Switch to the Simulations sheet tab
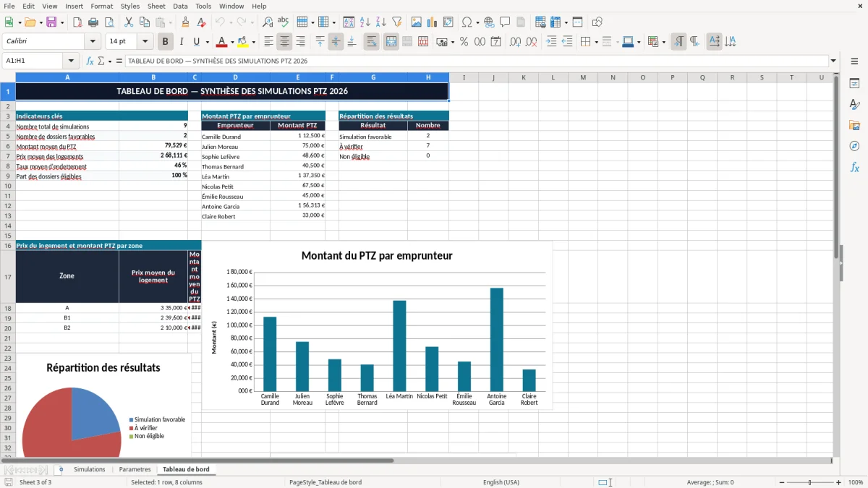Screen dimensions: 868x488 [x=90, y=469]
